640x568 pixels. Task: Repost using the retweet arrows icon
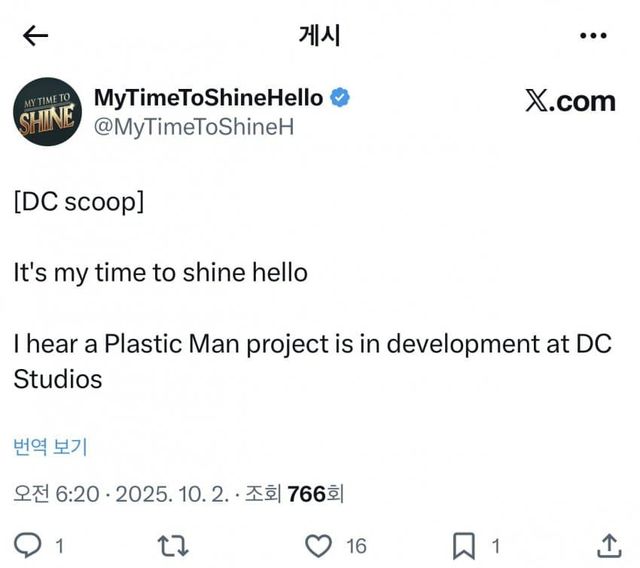click(173, 546)
